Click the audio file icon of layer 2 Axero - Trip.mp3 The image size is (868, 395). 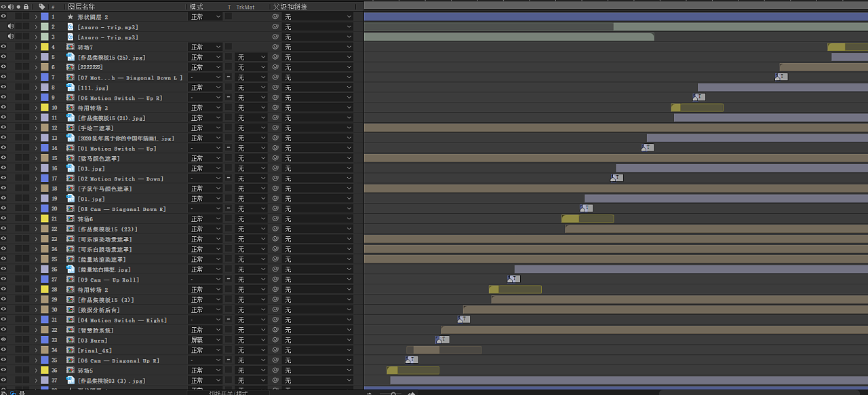click(71, 27)
